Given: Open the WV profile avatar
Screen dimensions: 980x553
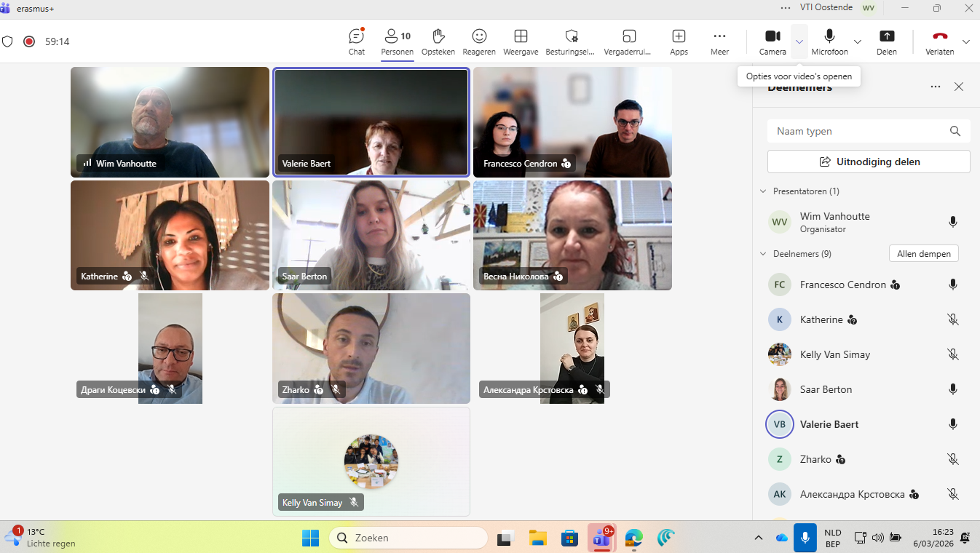Looking at the screenshot, I should [x=868, y=8].
